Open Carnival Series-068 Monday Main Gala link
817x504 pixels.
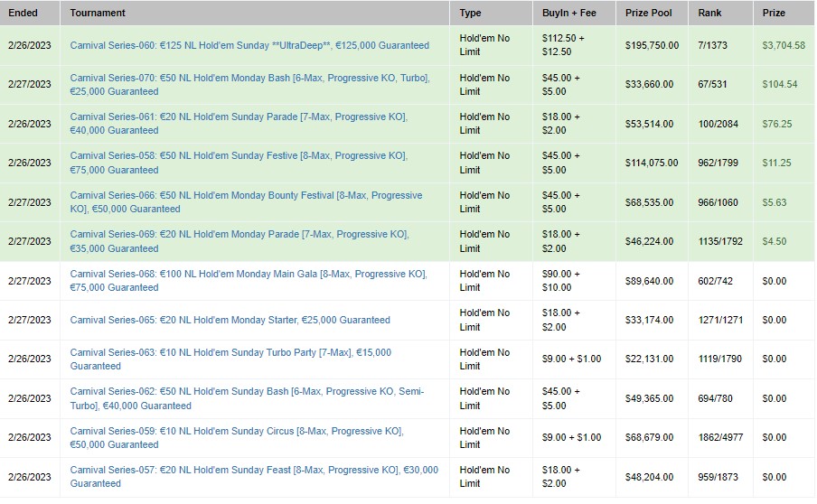click(x=249, y=281)
